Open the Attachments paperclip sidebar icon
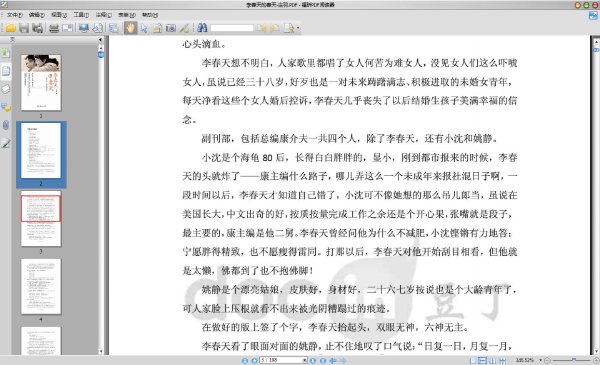 [6, 125]
